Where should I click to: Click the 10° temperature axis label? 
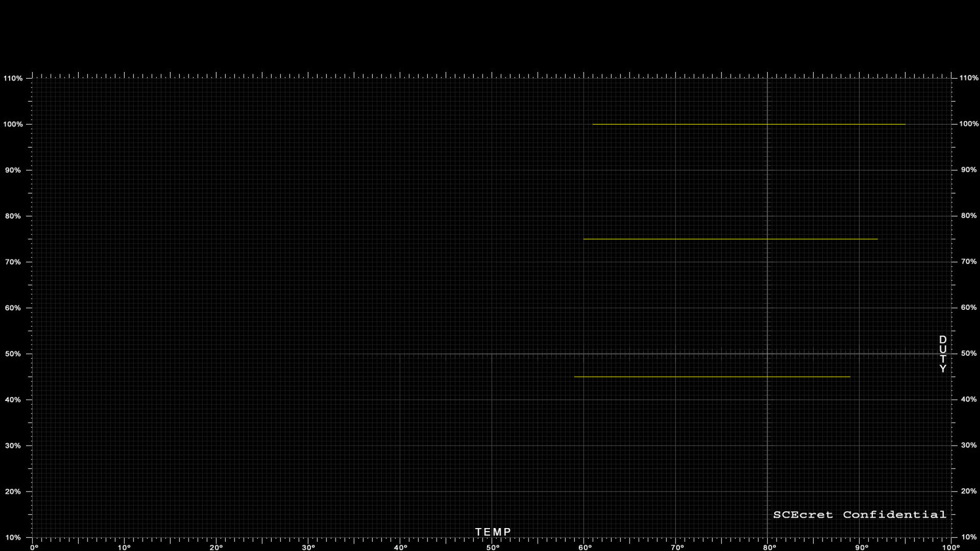[124, 547]
